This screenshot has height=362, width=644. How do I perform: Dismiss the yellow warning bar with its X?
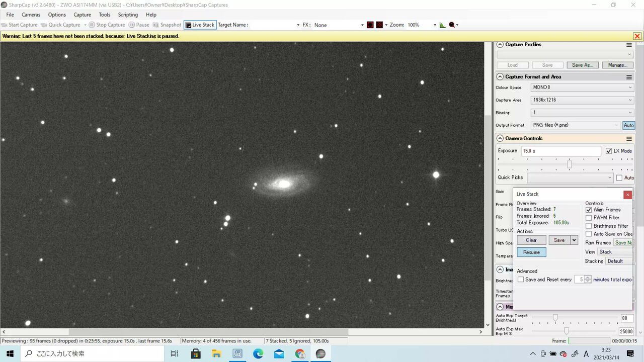pyautogui.click(x=637, y=36)
